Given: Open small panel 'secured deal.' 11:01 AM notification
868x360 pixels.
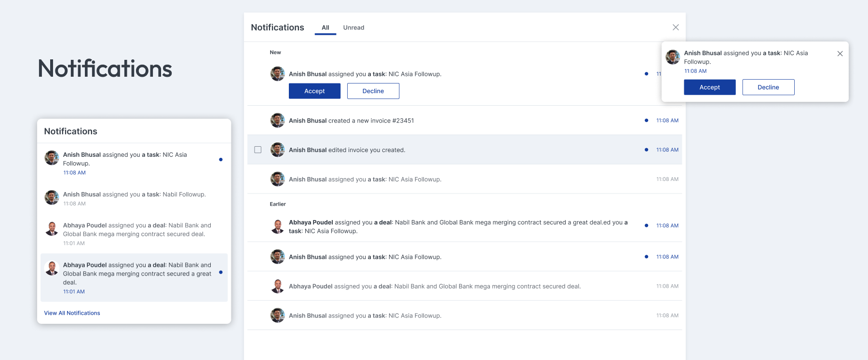Looking at the screenshot, I should click(x=134, y=234).
